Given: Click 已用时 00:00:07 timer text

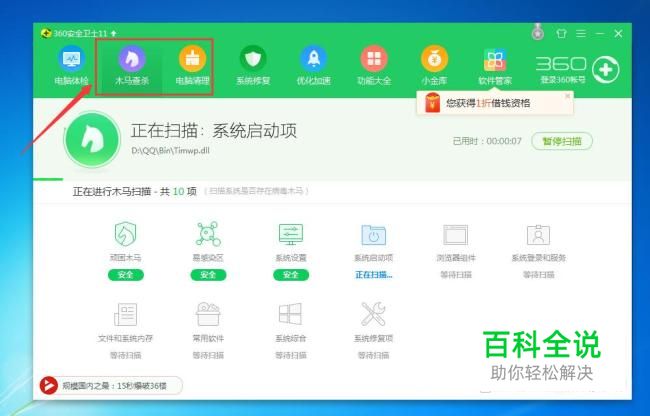Looking at the screenshot, I should tap(487, 141).
